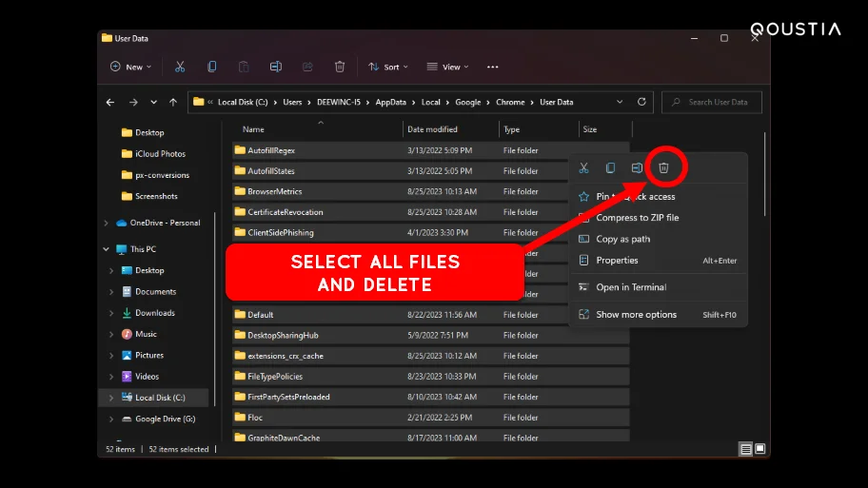868x488 pixels.
Task: Open the Sort dropdown menu
Action: click(x=388, y=67)
